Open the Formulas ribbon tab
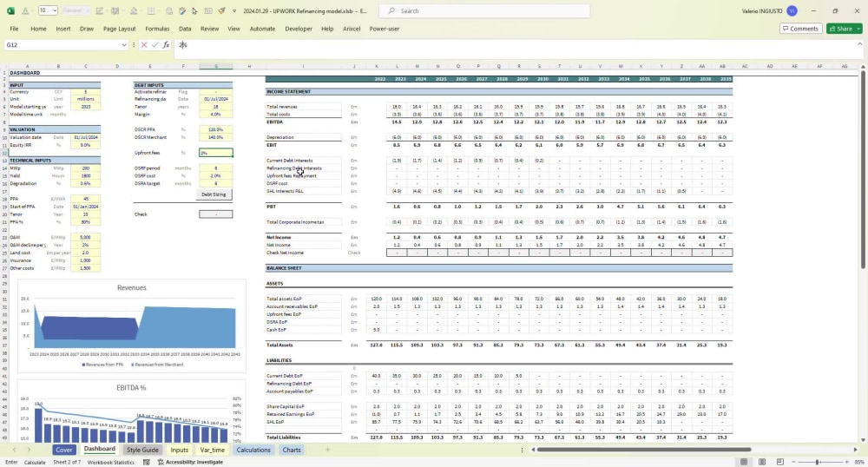Screen dimensions: 868x467 pyautogui.click(x=157, y=29)
